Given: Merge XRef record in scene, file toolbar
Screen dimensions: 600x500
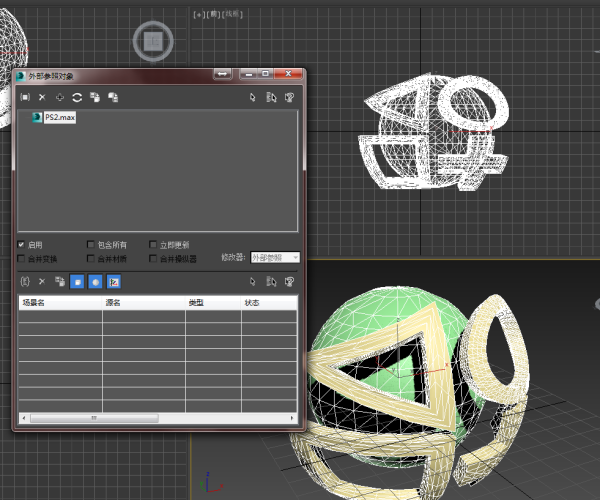Looking at the screenshot, I should (95, 97).
